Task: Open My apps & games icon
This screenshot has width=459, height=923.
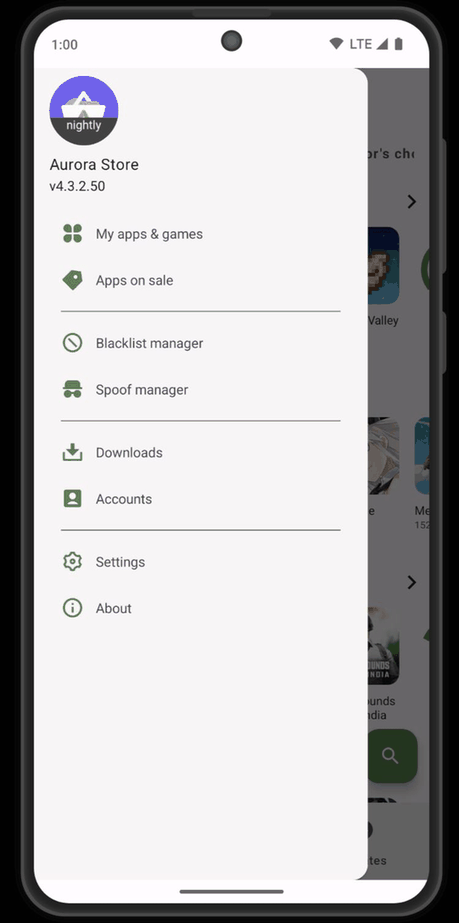Action: [x=72, y=234]
